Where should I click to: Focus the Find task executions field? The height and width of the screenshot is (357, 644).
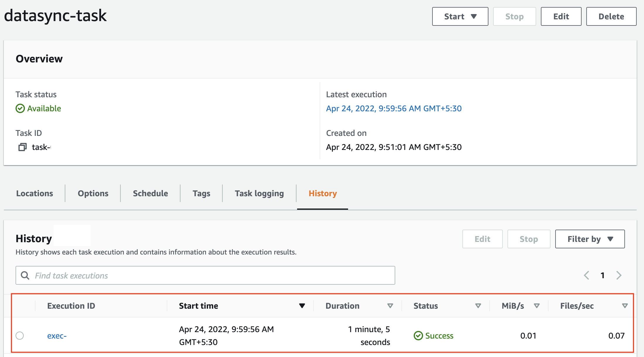tap(205, 275)
